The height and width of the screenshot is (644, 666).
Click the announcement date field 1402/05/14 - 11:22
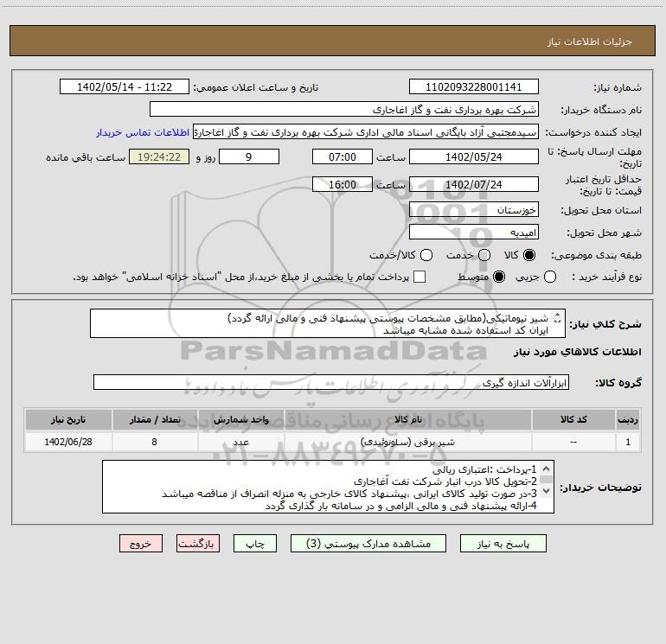125,87
